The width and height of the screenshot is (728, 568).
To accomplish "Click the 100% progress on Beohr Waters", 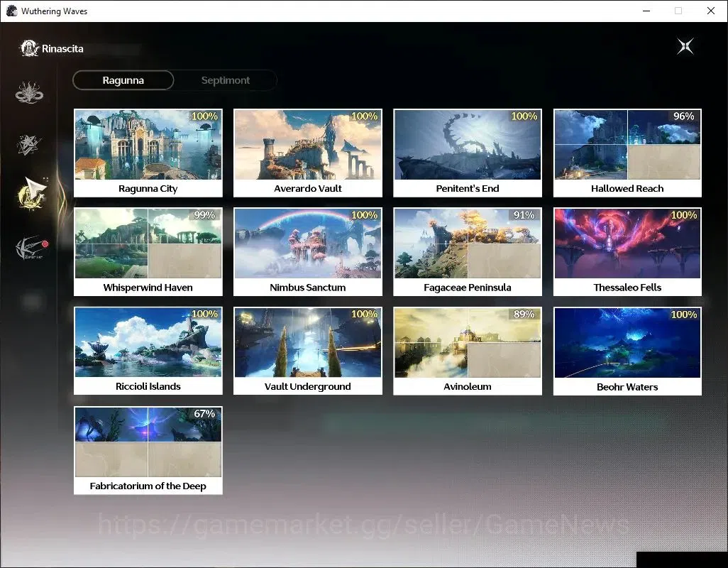I will click(683, 315).
